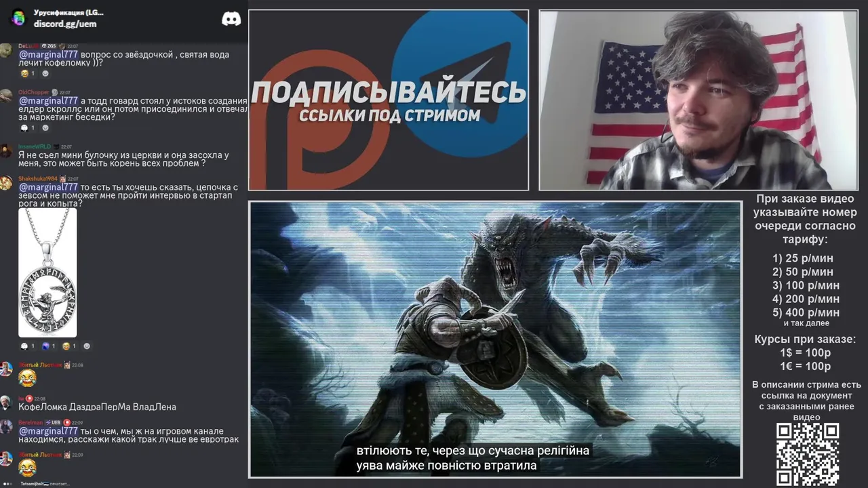This screenshot has width=868, height=488.
Task: Click the Урусификация server name
Action: coord(68,12)
